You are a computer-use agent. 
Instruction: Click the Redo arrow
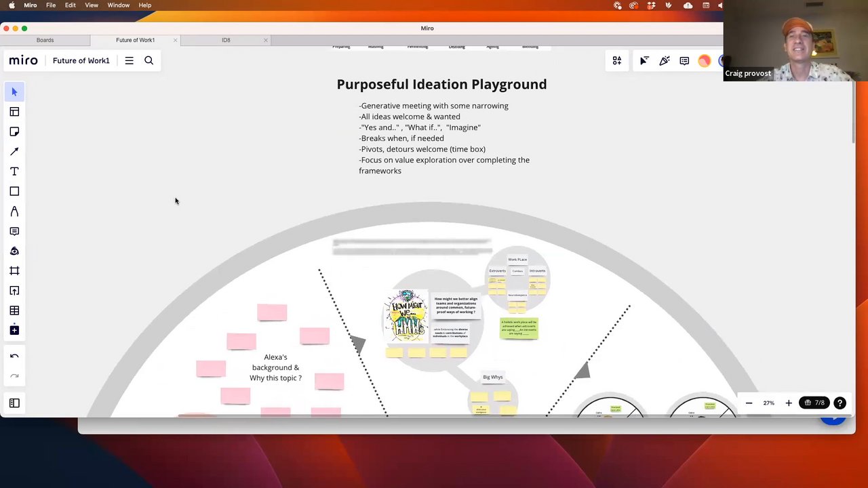14,376
